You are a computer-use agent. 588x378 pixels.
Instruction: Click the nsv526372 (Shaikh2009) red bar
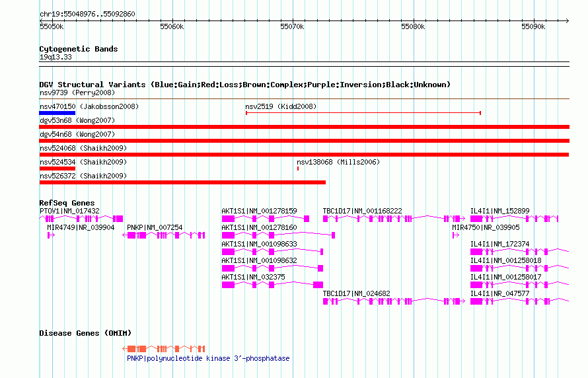point(182,182)
